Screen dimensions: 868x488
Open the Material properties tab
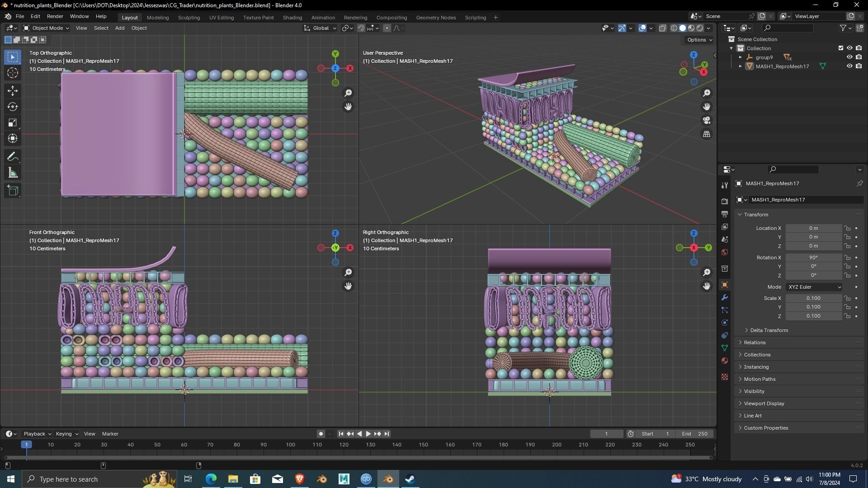click(725, 361)
